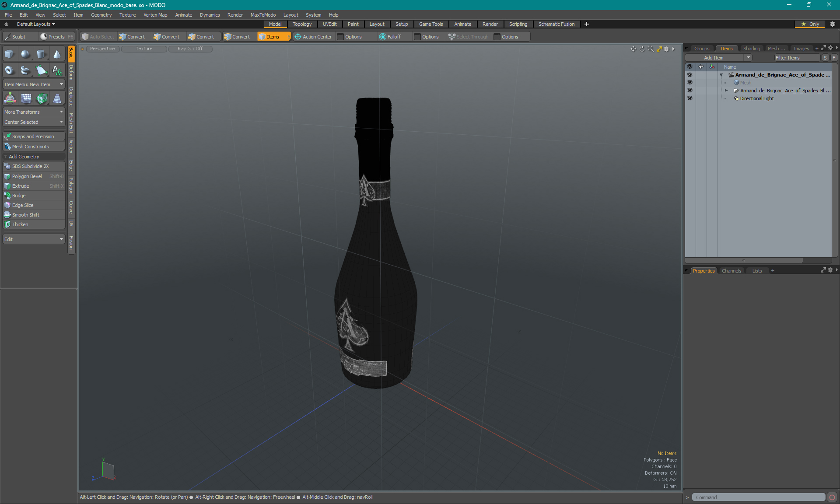The height and width of the screenshot is (504, 840).
Task: Click the Items panel settings gear
Action: click(x=830, y=48)
